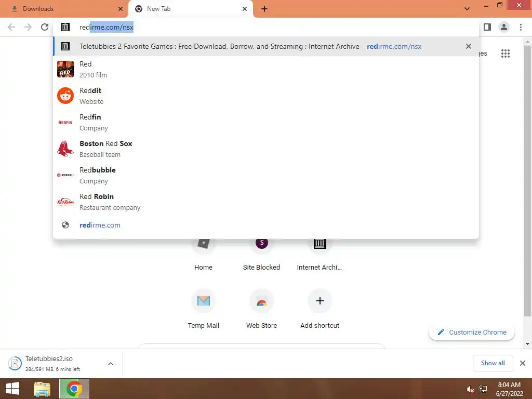Select Teletubbies 2 Favorite Games suggestion
This screenshot has width=532, height=399.
point(266,46)
